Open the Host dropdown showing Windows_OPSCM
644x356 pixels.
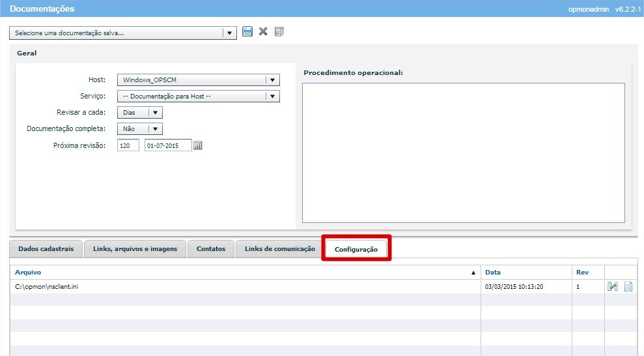tap(273, 80)
